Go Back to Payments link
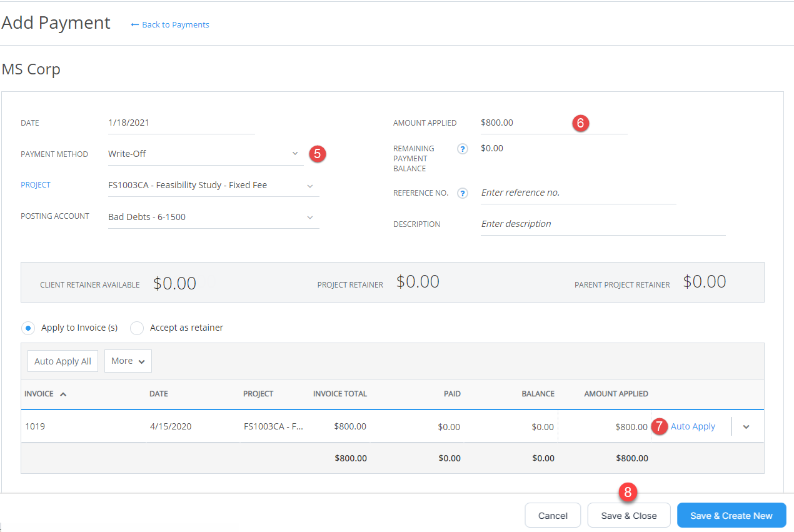The image size is (794, 532). coord(176,25)
